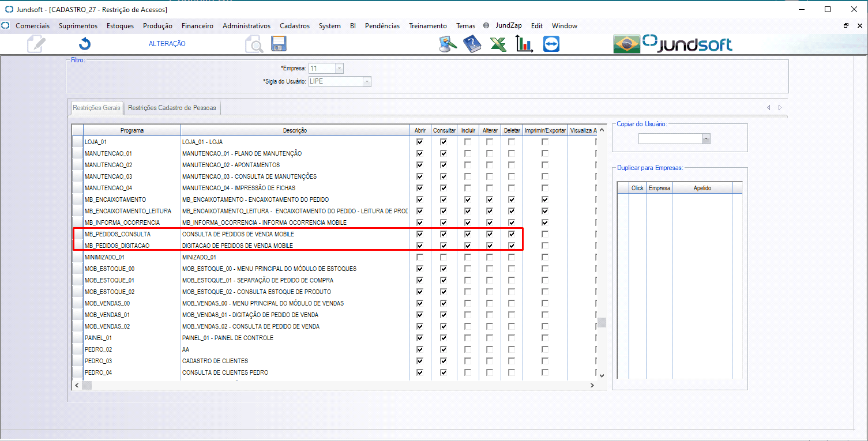Viewport: 868px width, 441px height.
Task: Select DIGITACAO DE PEDIDOS DE VENDA MOBILE cell
Action: pos(295,246)
